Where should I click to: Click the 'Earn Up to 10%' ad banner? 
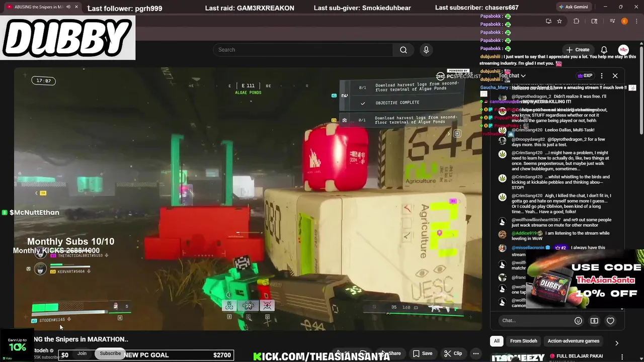point(17,345)
